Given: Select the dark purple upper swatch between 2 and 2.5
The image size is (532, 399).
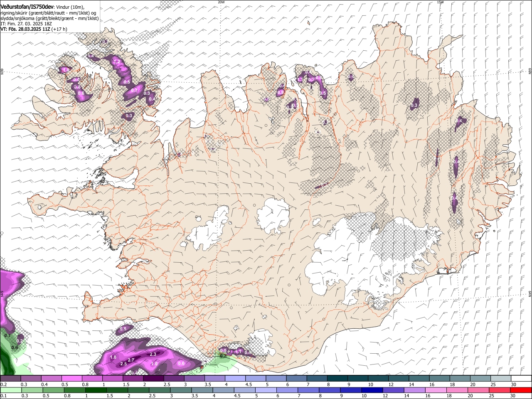Looking at the screenshot, I should [153, 379].
